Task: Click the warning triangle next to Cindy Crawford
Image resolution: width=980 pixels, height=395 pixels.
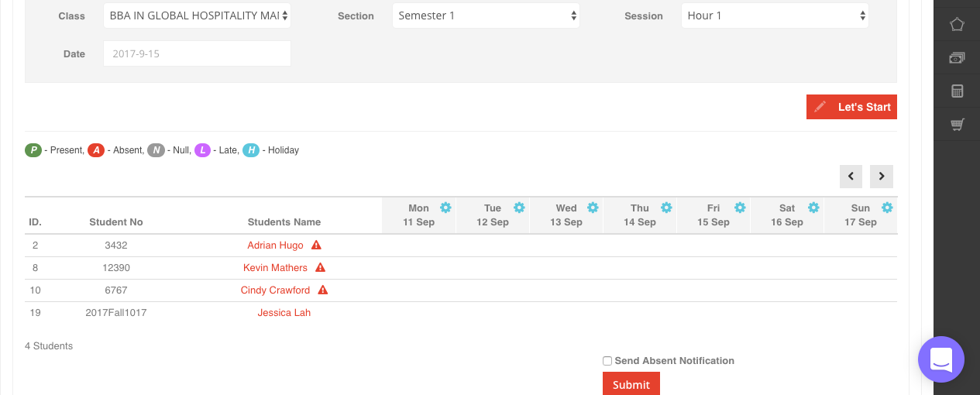Action: pos(323,290)
